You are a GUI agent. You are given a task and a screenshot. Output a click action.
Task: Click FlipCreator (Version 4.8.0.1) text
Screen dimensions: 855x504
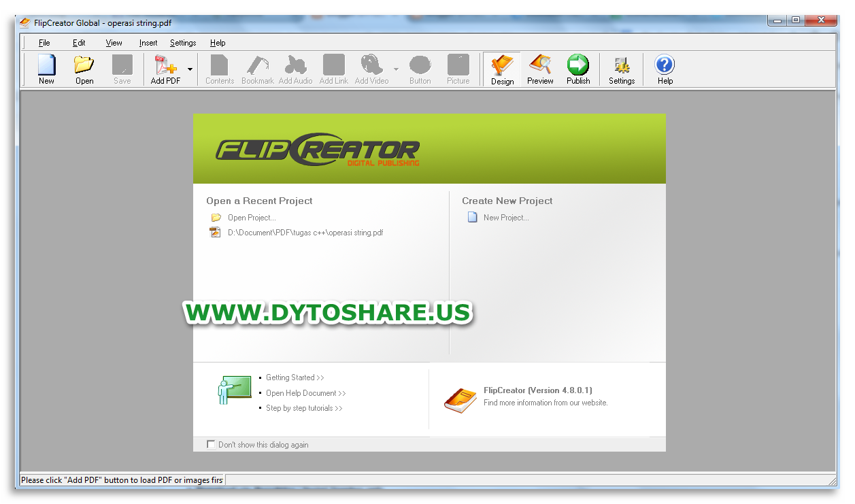point(538,390)
